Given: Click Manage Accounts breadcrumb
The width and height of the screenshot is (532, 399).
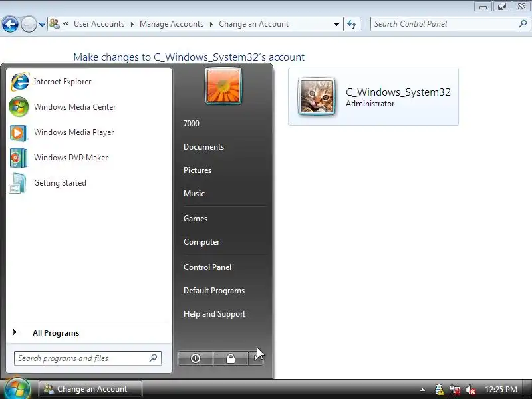Looking at the screenshot, I should tap(172, 24).
